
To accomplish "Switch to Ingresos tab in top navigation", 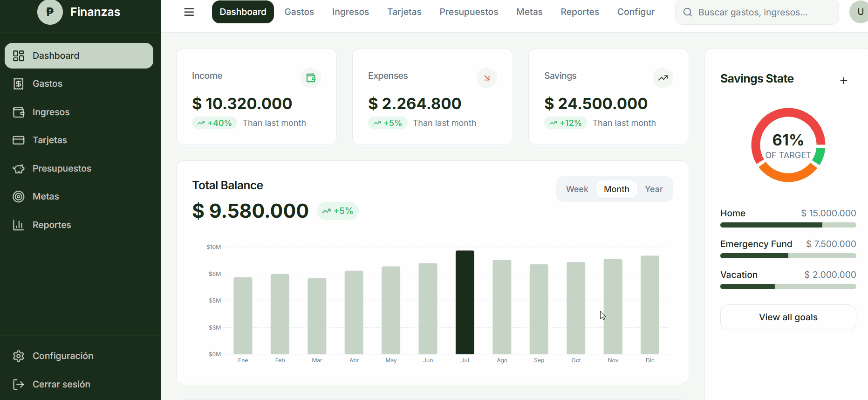I will point(350,12).
